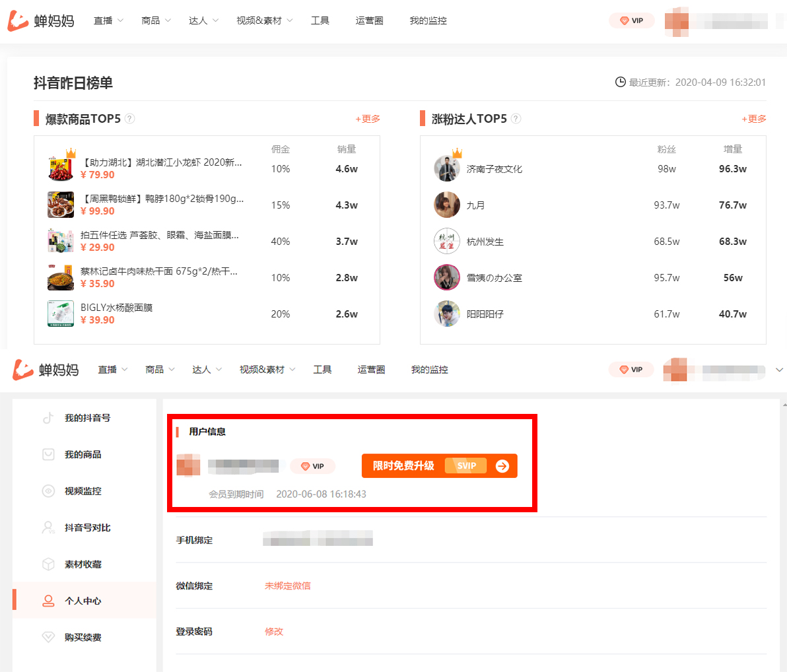Click 个人中心 user icon in sidebar
The image size is (787, 672).
click(x=48, y=601)
